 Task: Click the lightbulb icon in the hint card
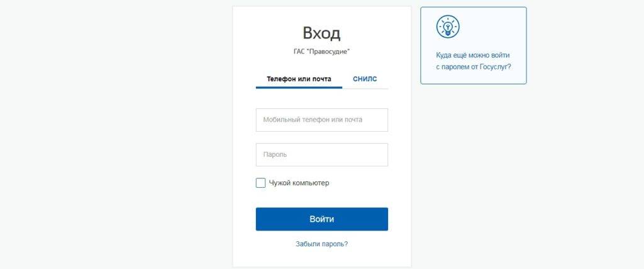pyautogui.click(x=448, y=26)
